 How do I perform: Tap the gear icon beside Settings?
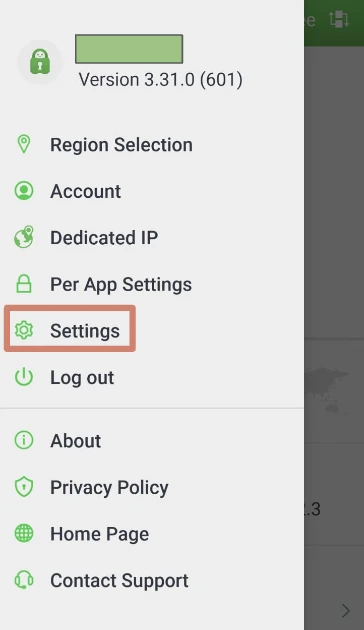coord(24,330)
